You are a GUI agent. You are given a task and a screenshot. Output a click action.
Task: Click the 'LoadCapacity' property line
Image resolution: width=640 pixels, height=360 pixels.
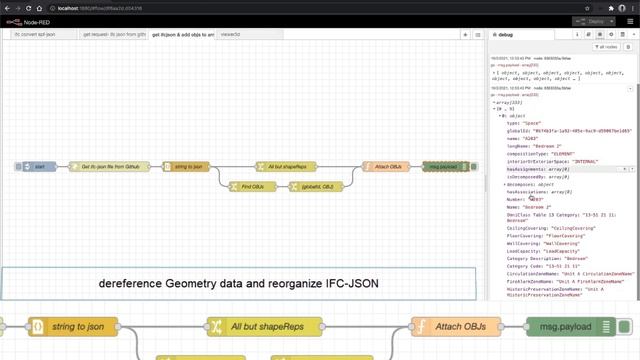point(543,251)
